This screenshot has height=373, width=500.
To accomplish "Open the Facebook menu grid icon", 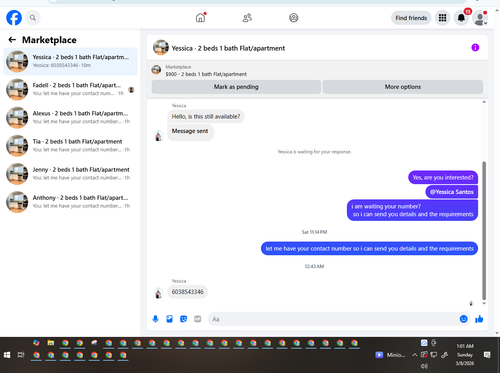I will click(x=442, y=18).
